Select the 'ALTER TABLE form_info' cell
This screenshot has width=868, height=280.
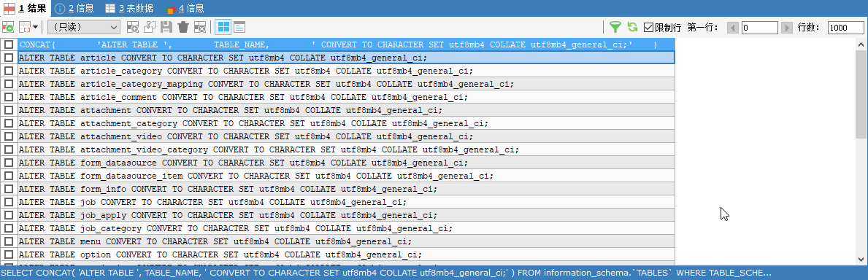tap(346, 189)
